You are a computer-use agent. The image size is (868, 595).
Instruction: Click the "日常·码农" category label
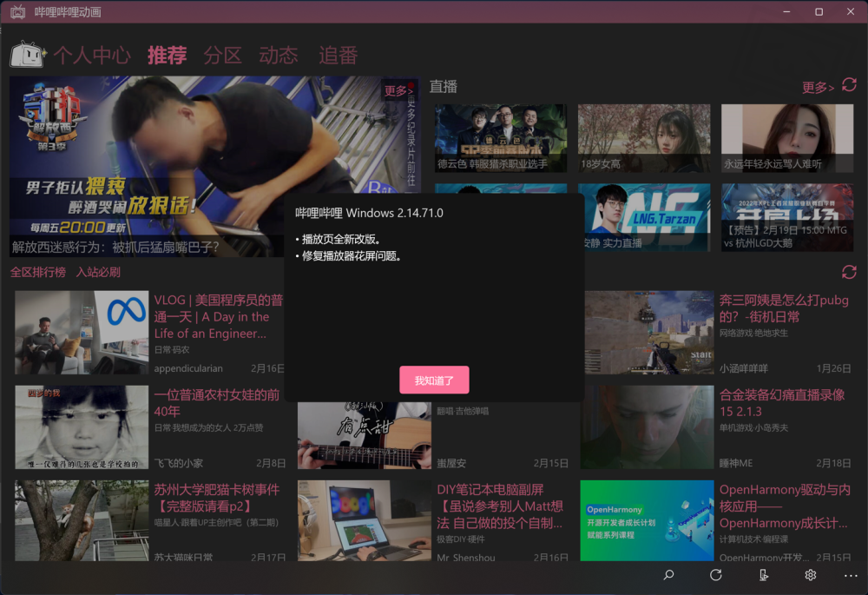[x=172, y=349]
